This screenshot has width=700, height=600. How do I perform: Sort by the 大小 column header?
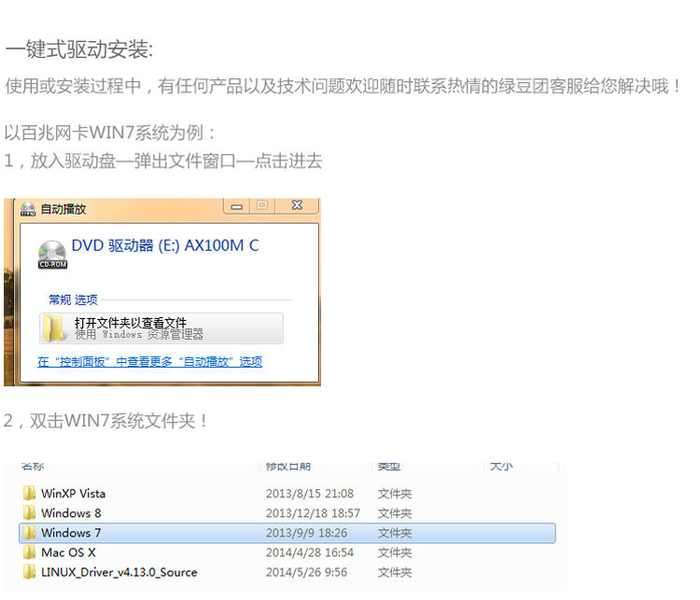tap(501, 466)
